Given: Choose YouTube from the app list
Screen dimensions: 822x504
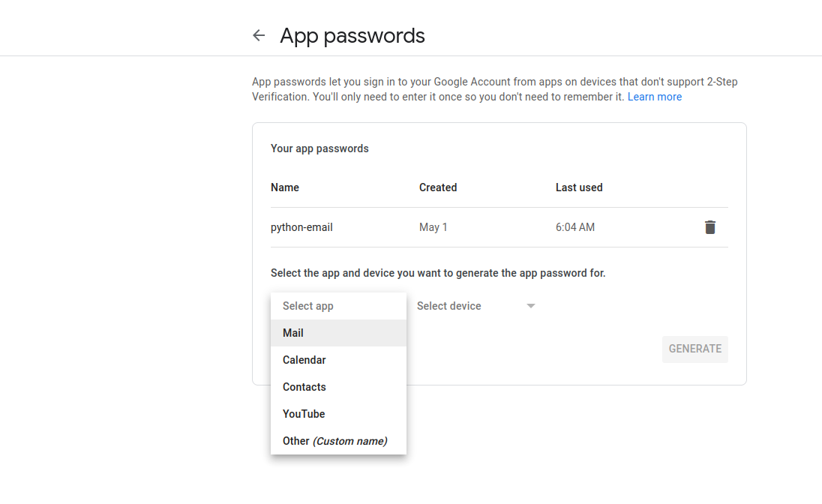Looking at the screenshot, I should (338, 414).
